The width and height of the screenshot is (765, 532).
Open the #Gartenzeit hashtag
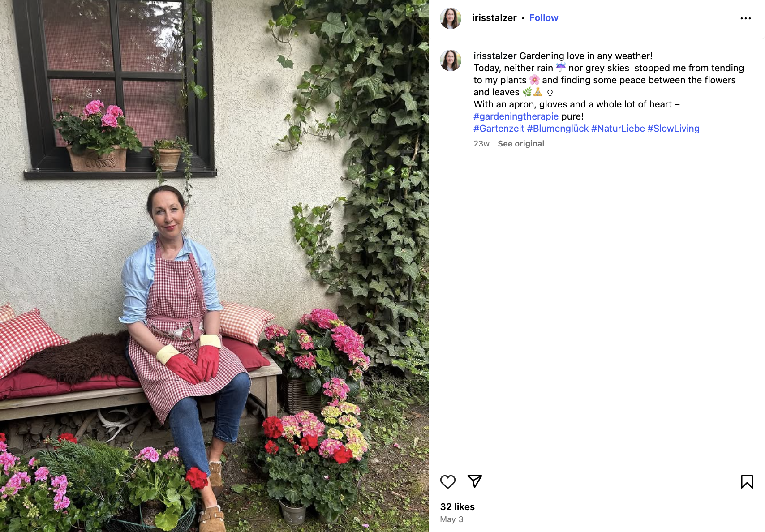(x=499, y=129)
